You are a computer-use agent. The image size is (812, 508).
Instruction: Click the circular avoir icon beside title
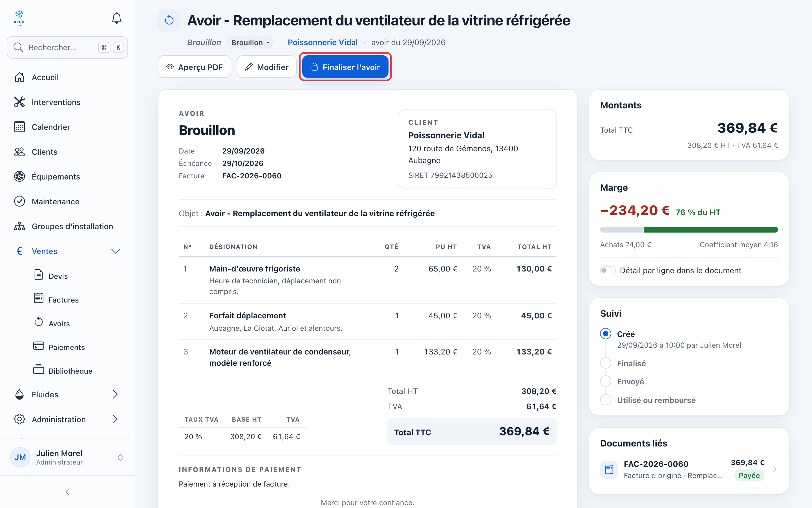tap(169, 20)
